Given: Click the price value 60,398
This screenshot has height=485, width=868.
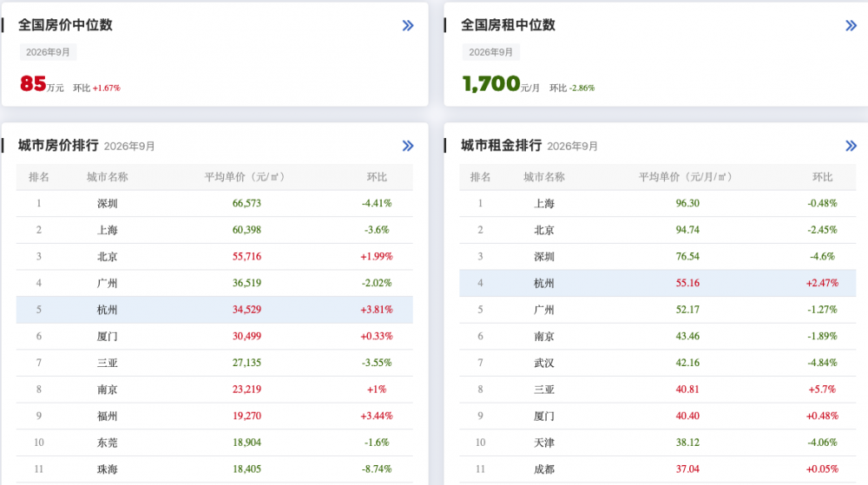Looking at the screenshot, I should (x=247, y=230).
